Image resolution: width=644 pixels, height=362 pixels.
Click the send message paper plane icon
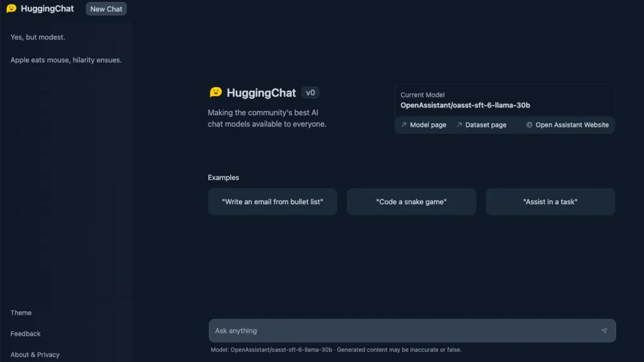point(604,330)
